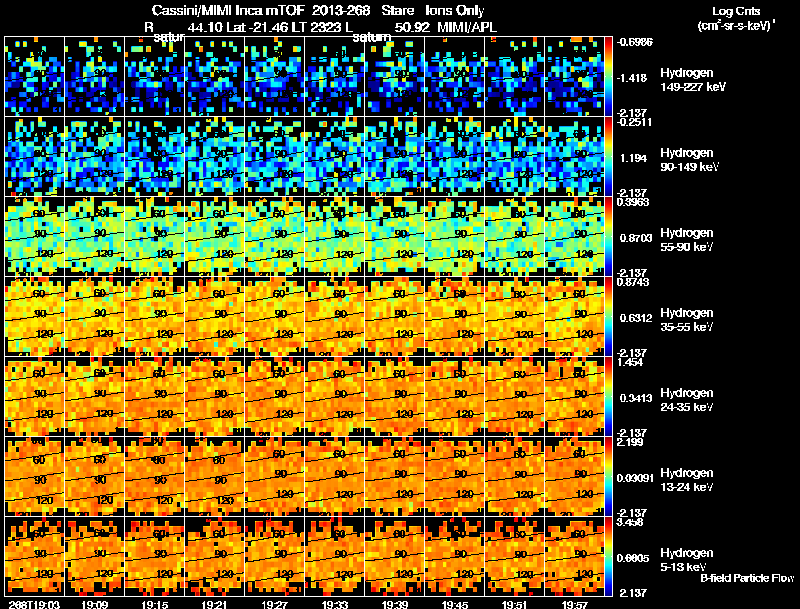Click the '2.199' colorbar value
The width and height of the screenshot is (800, 609).
click(630, 442)
